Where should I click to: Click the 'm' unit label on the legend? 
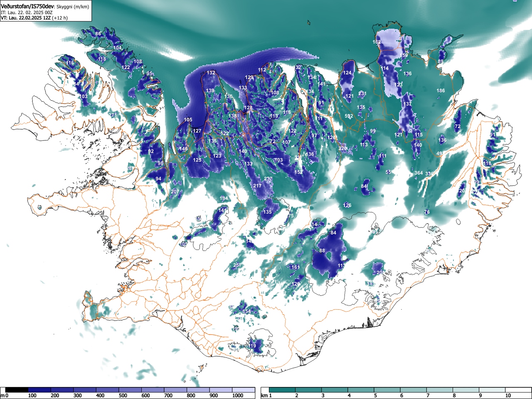tap(2, 396)
